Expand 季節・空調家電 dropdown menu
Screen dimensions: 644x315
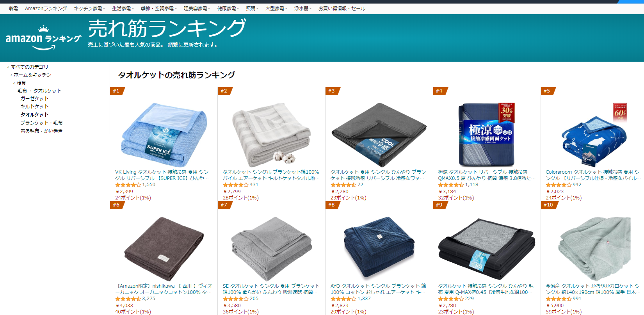point(158,8)
